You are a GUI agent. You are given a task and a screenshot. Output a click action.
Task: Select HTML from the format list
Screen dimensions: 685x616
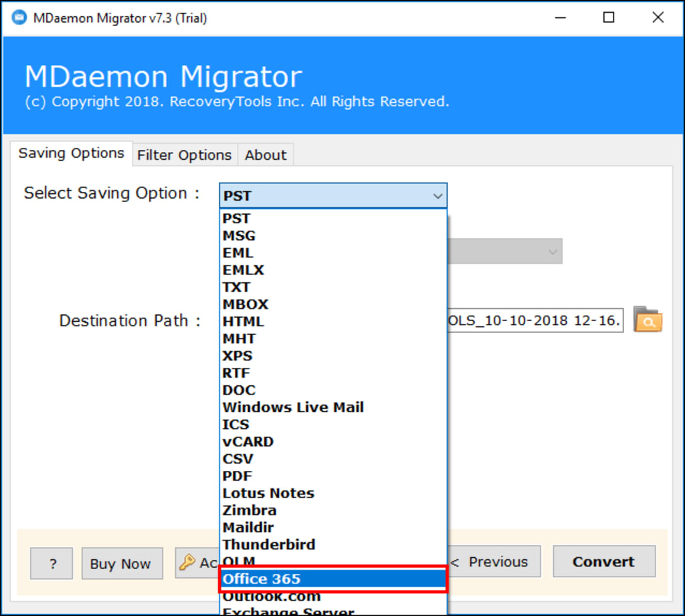point(333,321)
